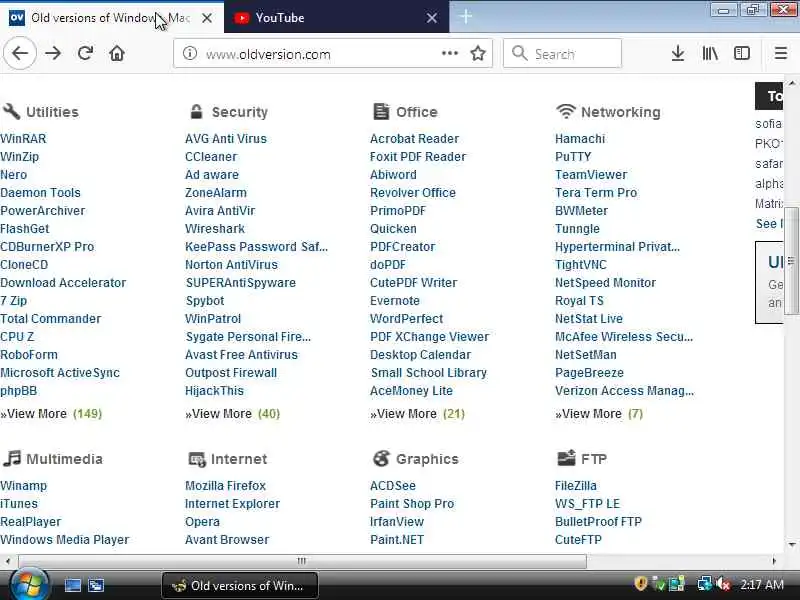Click the Office document icon

(381, 111)
